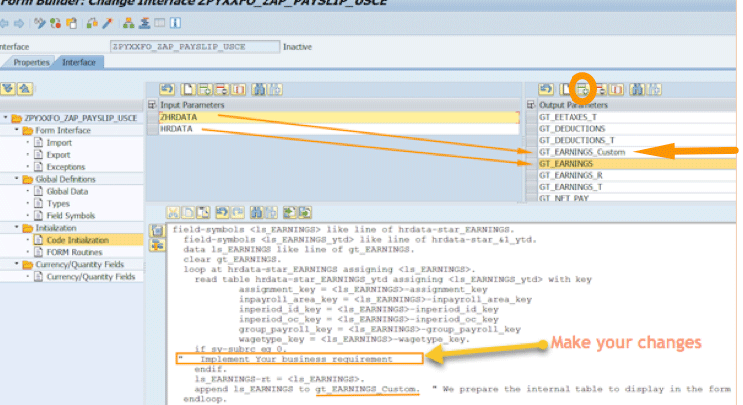
Task: Select FORM Routines in the tree
Action: 74,252
